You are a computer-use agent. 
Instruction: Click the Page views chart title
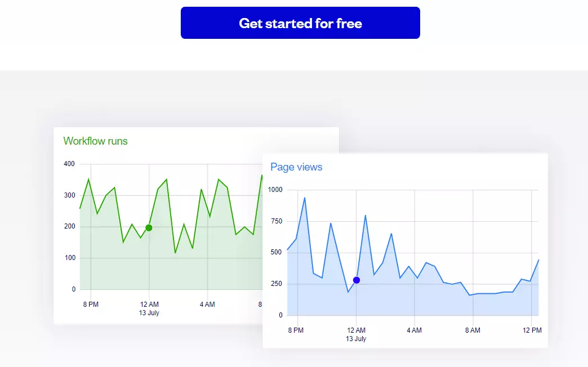(x=296, y=167)
